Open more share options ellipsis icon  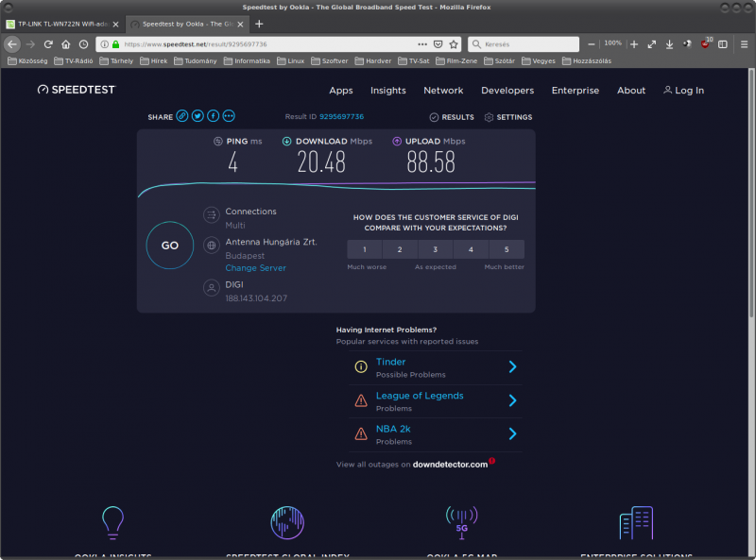click(x=229, y=116)
